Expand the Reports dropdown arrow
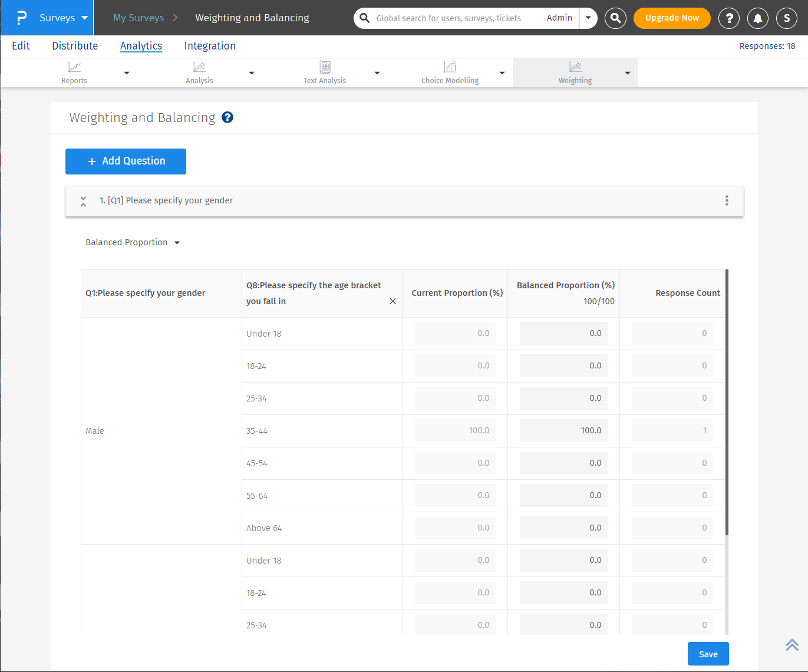 [x=127, y=73]
